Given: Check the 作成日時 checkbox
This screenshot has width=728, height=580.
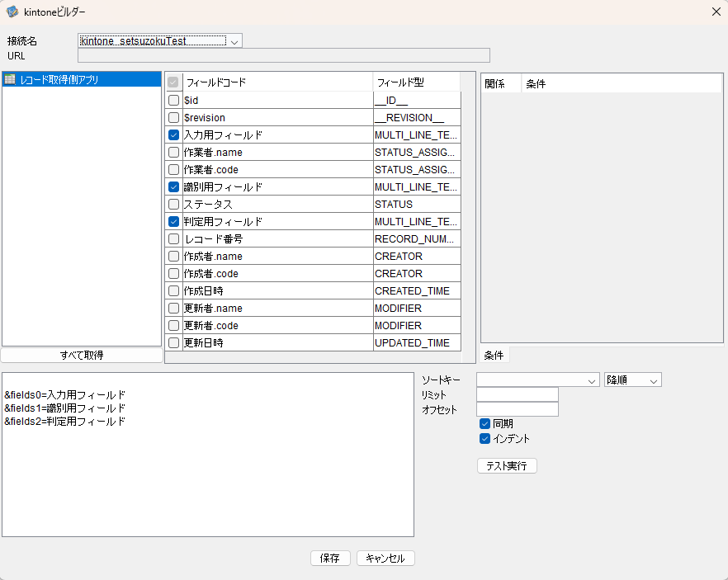Looking at the screenshot, I should tap(173, 291).
